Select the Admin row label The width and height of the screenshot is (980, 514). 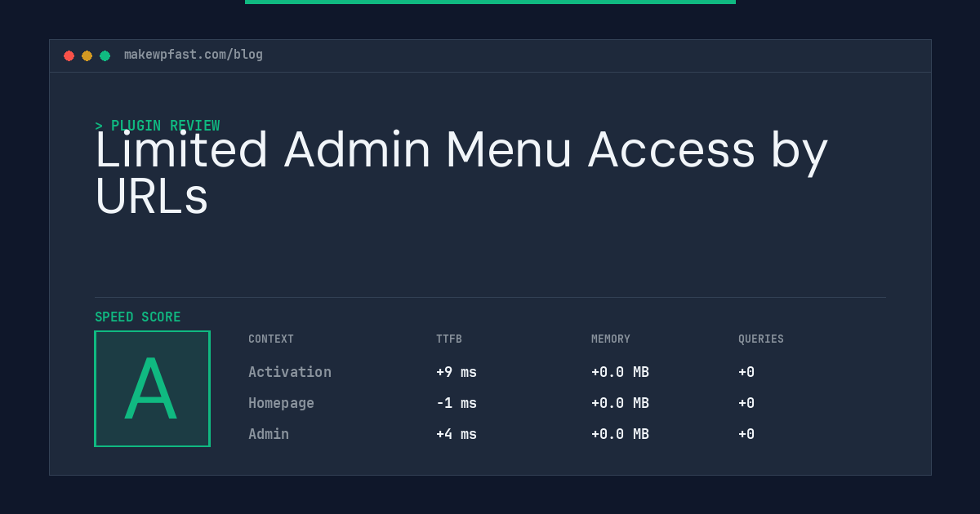pos(269,434)
